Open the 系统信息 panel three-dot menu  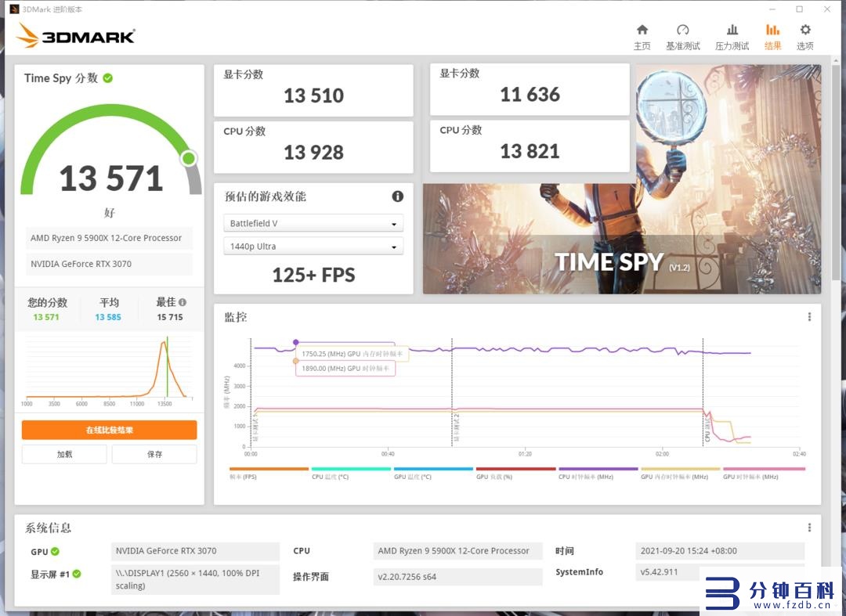809,528
